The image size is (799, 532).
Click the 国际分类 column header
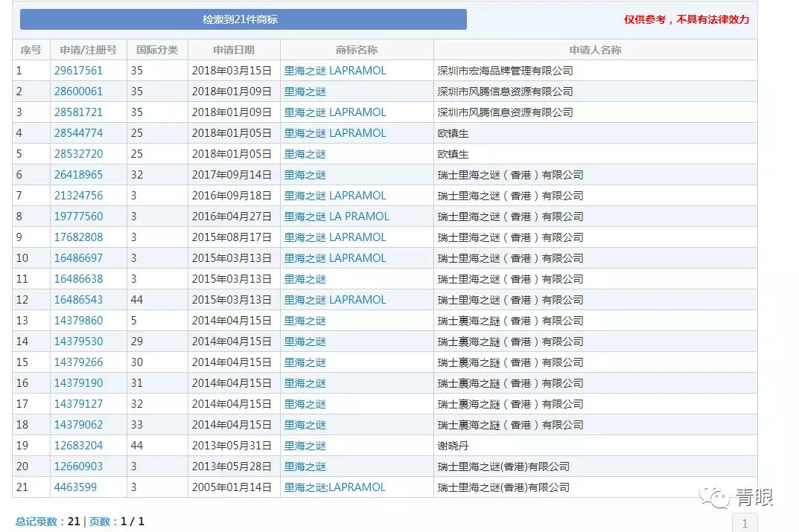point(157,50)
